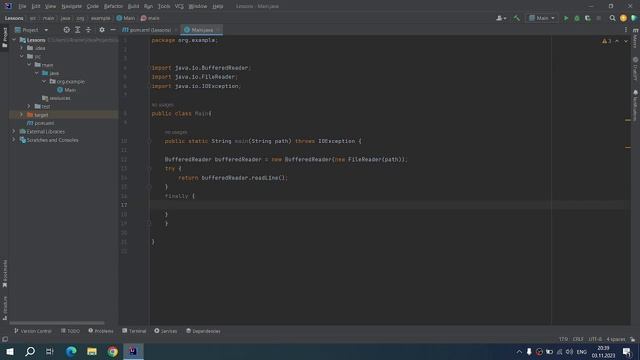Open Project view selector dropdown
Viewport: 640px width, 360px height.
pyautogui.click(x=32, y=30)
